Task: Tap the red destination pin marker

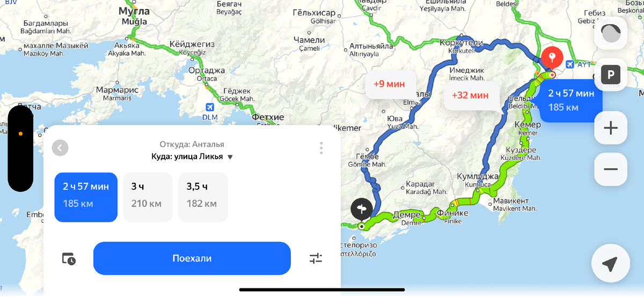Action: (552, 58)
